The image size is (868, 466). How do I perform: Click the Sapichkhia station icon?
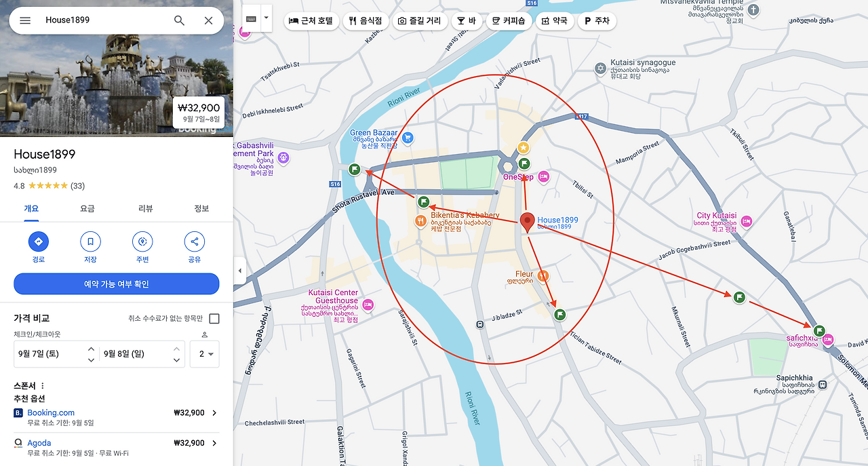(x=823, y=385)
